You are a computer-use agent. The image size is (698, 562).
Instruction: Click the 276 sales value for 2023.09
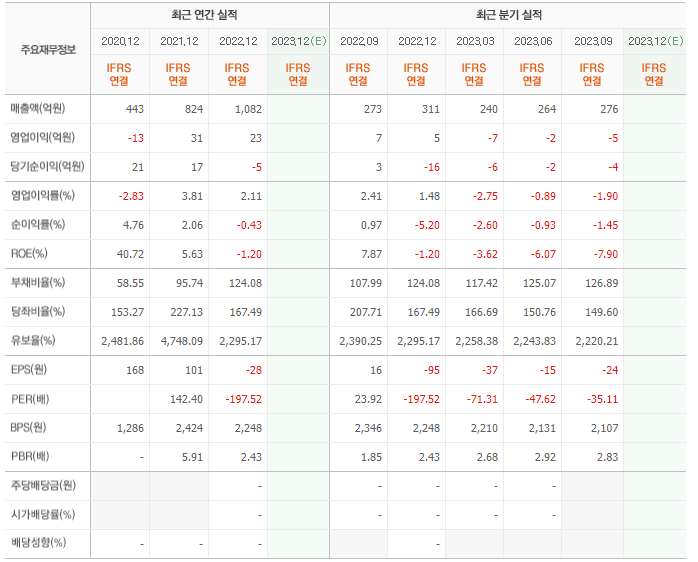pyautogui.click(x=609, y=110)
